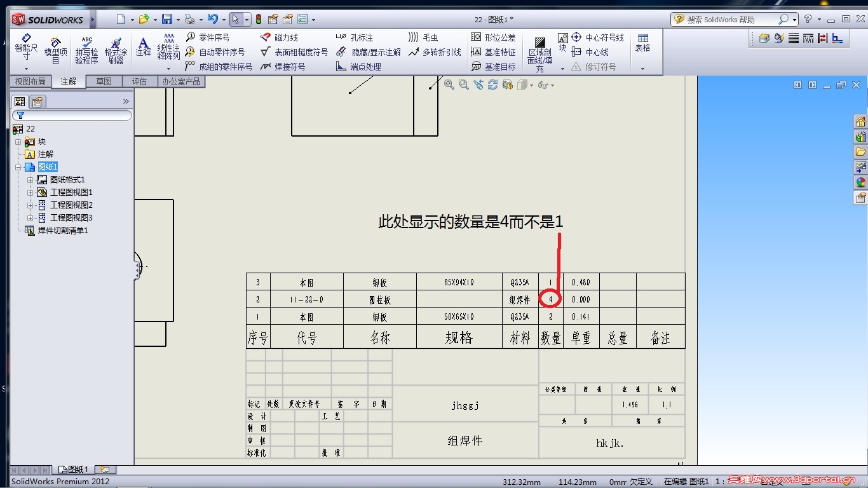Rebuild the drawing with the traffic light icon
868x488 pixels.
pyautogui.click(x=259, y=19)
